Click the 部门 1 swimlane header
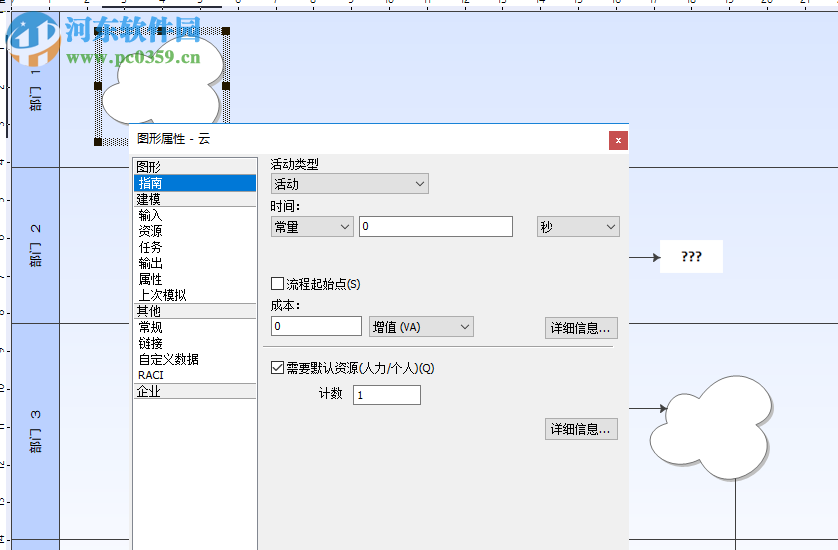The width and height of the screenshot is (838, 550). click(x=35, y=90)
